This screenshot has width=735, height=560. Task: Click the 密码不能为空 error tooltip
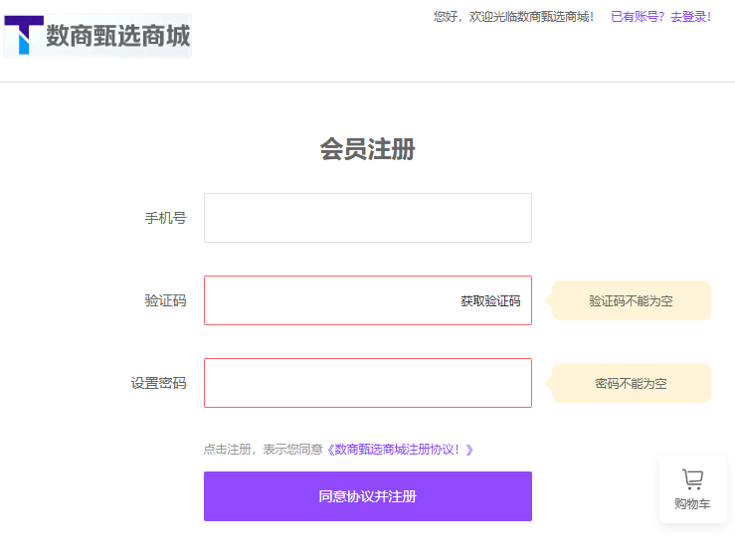click(631, 383)
